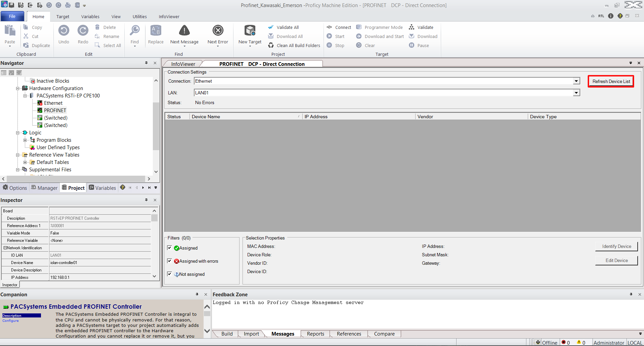This screenshot has width=644, height=346.
Task: Click Validate in Target group
Action: (421, 27)
